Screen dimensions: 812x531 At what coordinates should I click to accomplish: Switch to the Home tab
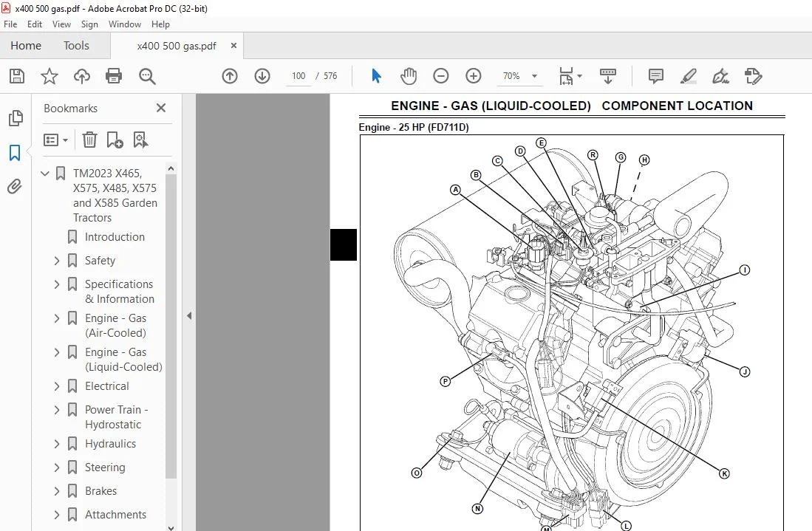tap(26, 46)
